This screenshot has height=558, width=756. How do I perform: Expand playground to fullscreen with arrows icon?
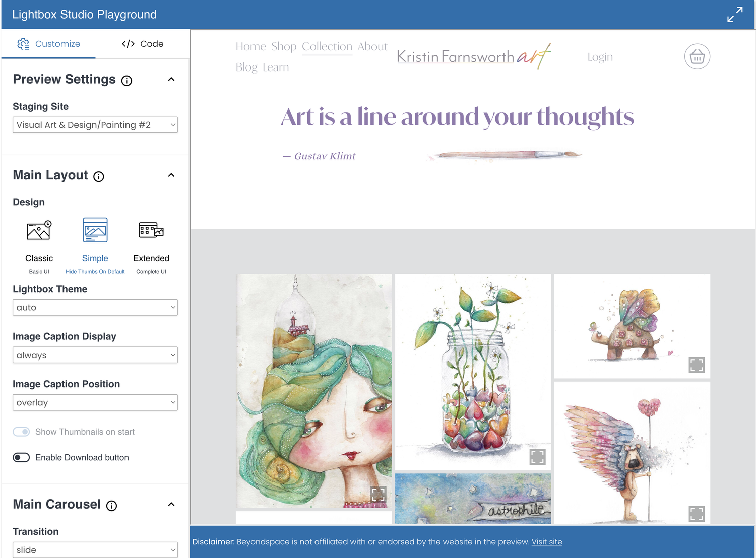click(735, 14)
